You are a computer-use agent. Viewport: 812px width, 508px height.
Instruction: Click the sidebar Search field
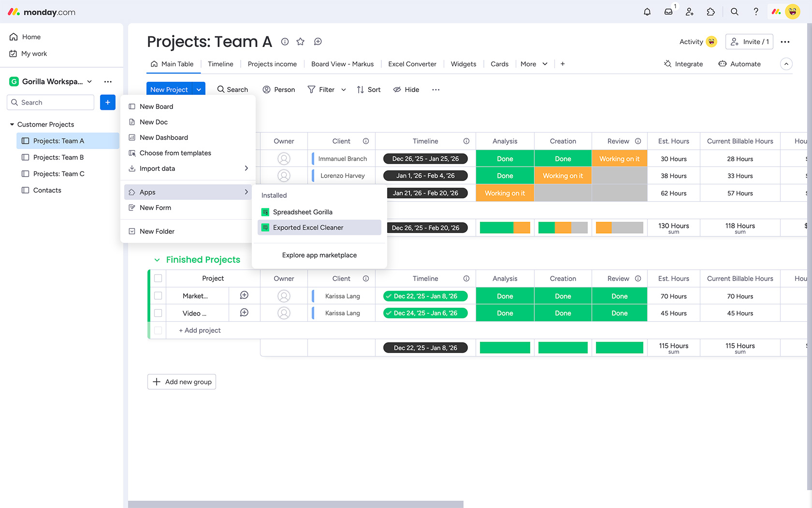click(51, 103)
